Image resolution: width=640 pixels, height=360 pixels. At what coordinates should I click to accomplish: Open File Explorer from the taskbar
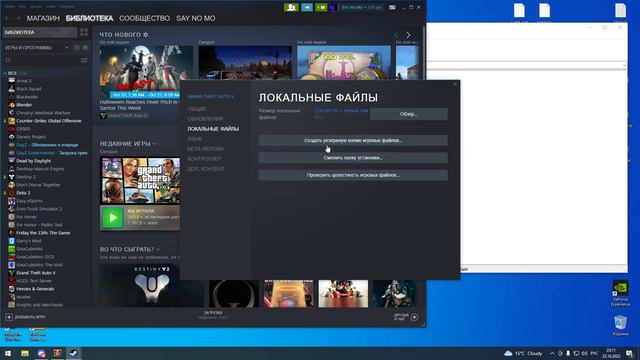tap(24, 353)
